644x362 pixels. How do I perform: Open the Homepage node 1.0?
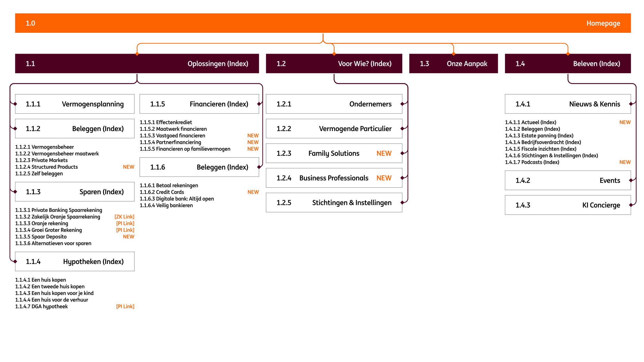click(322, 23)
